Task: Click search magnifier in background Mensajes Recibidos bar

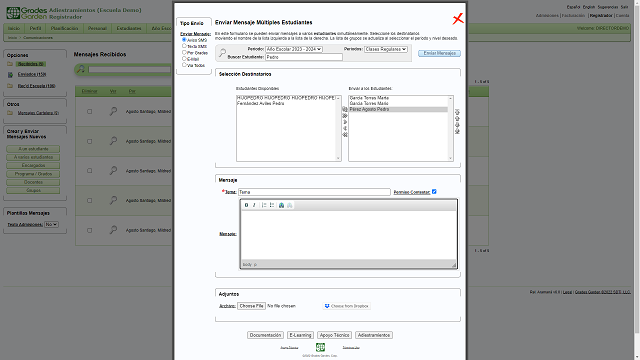Action: [81, 69]
